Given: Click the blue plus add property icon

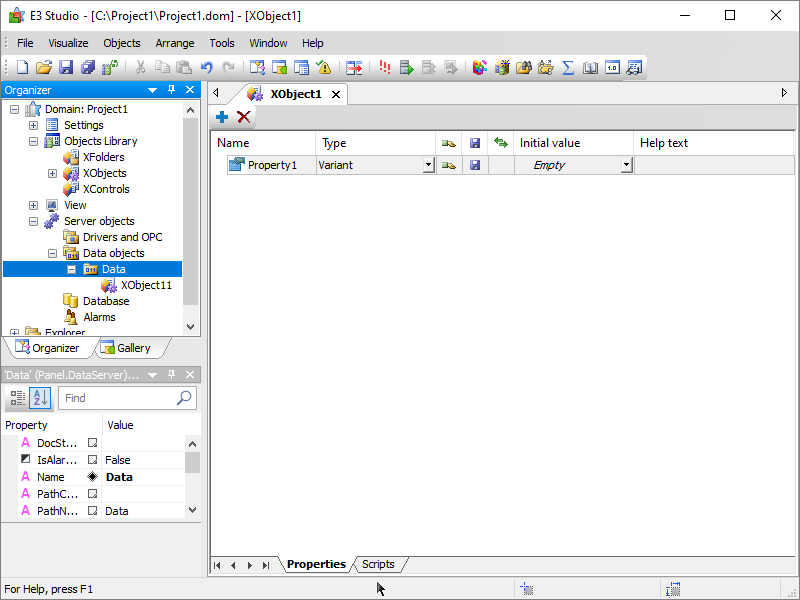Looking at the screenshot, I should (222, 117).
